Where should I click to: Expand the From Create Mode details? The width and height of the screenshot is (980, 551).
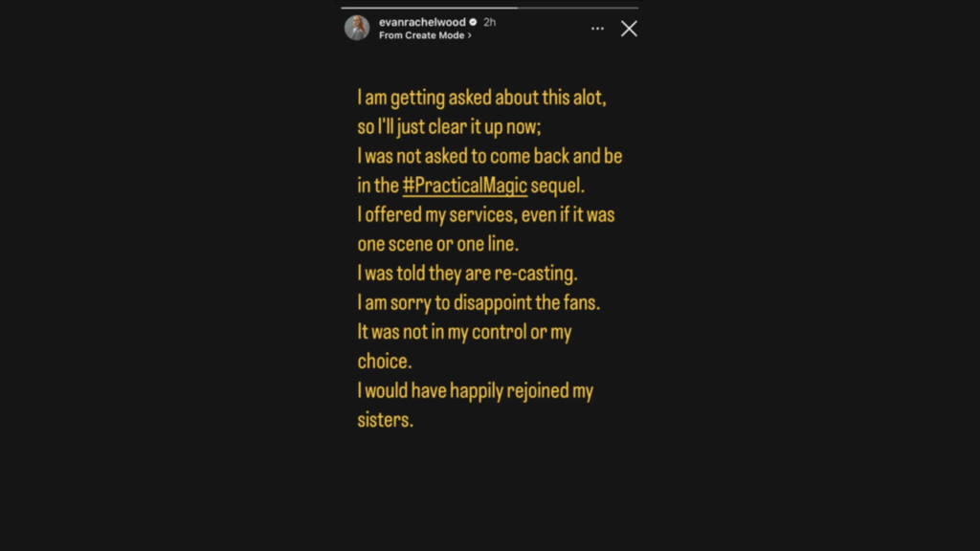424,35
